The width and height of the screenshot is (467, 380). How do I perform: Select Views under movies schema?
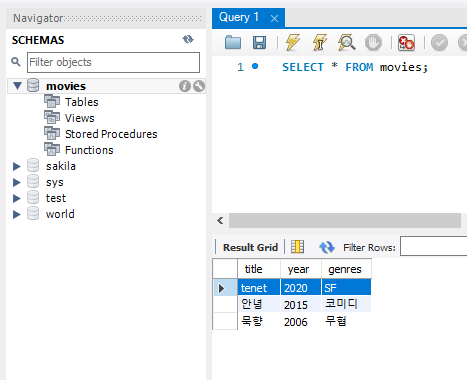[x=79, y=118]
